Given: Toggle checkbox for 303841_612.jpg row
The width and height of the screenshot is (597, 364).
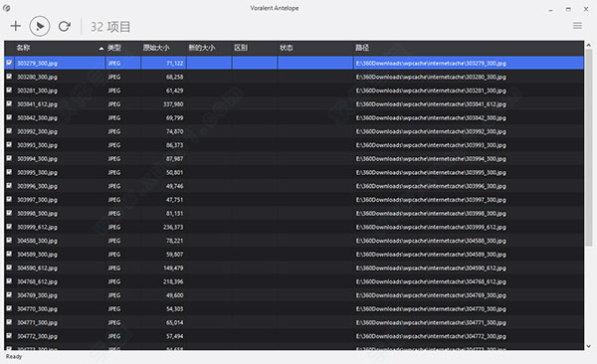Looking at the screenshot, I should pyautogui.click(x=9, y=104).
